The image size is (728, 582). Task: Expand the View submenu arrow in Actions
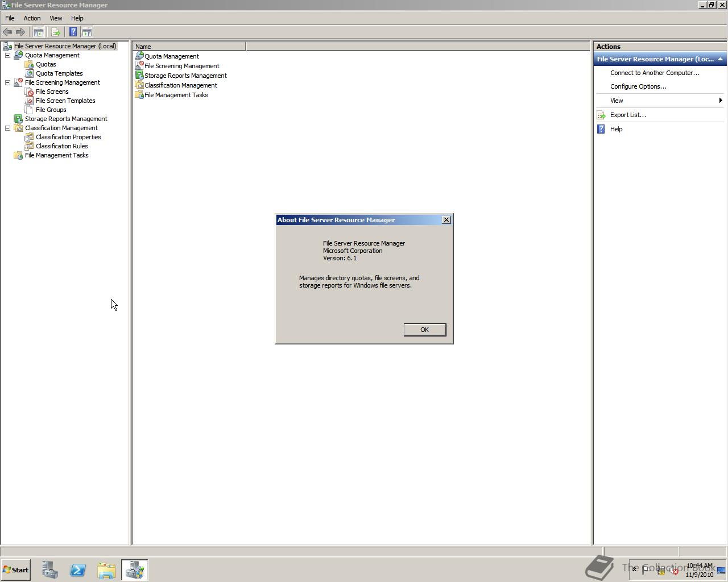(x=721, y=101)
